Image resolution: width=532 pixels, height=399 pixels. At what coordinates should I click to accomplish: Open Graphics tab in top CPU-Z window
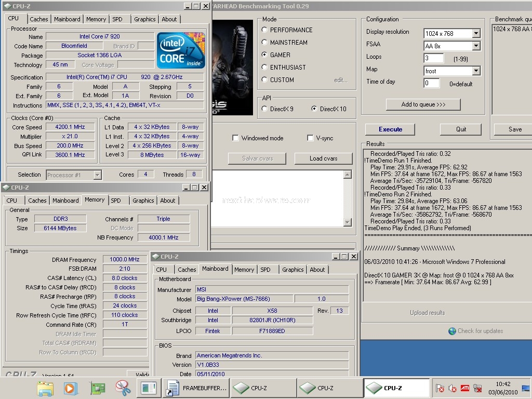pos(144,19)
